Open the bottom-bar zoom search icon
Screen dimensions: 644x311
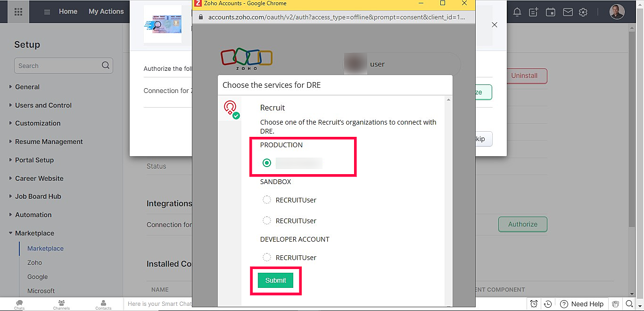[x=629, y=304]
